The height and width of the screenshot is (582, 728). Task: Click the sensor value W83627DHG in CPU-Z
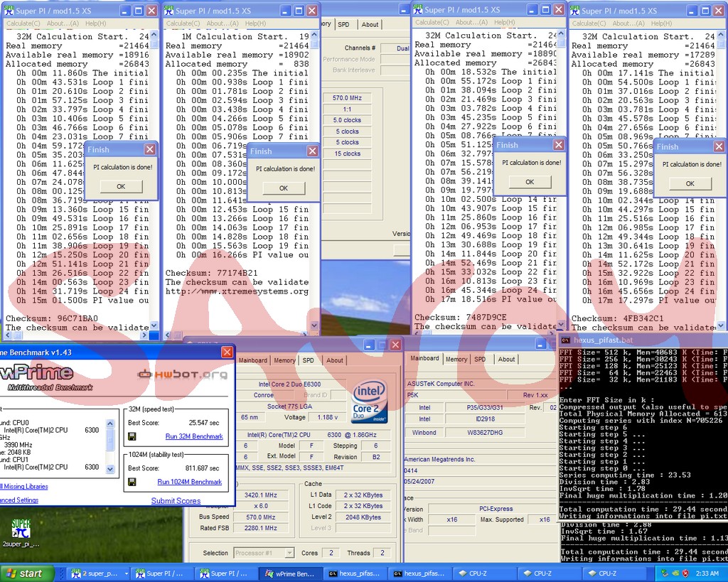(485, 433)
